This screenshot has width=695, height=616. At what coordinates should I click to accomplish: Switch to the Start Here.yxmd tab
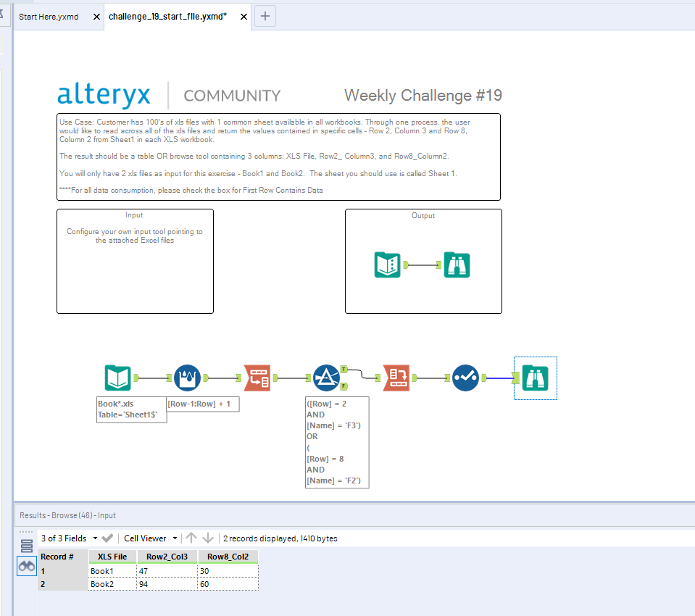pos(49,17)
